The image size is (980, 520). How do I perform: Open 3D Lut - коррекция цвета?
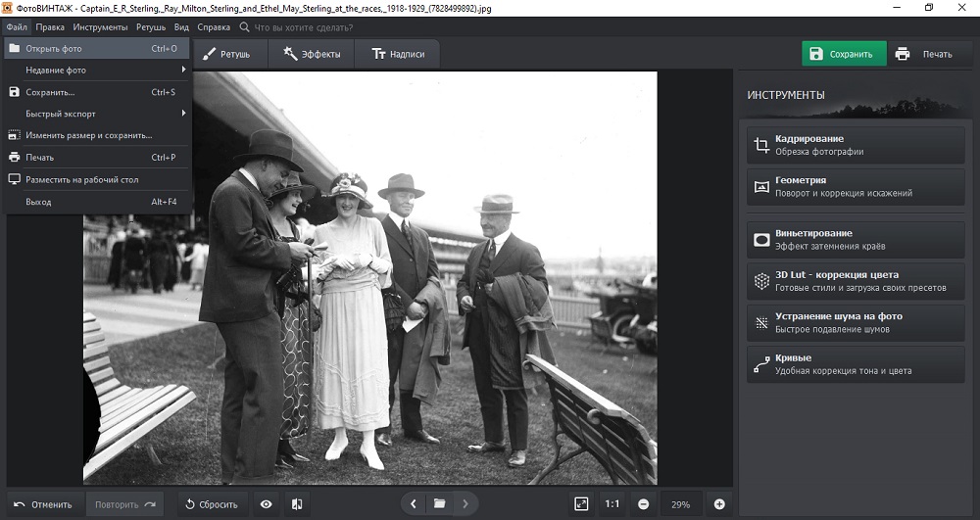pyautogui.click(x=856, y=281)
